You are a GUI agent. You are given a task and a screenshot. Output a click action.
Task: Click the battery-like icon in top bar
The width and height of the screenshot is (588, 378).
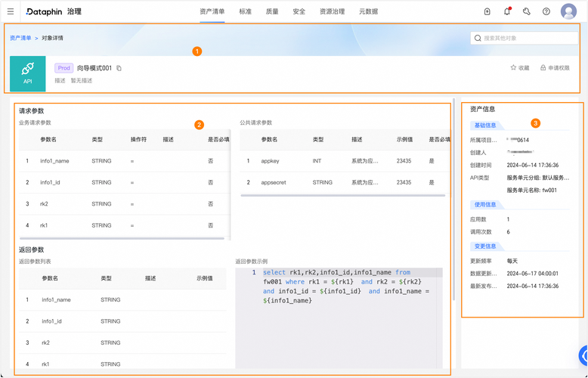[487, 11]
